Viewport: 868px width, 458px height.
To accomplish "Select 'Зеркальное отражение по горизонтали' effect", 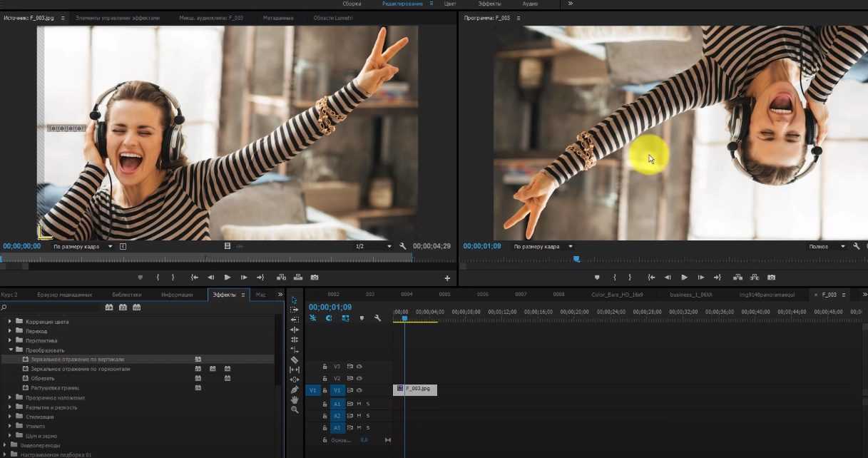I will click(x=80, y=369).
